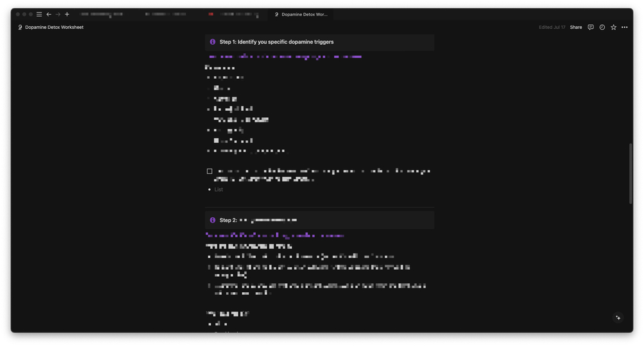
Task: Click the page's vertical scrollbar
Action: point(631,173)
